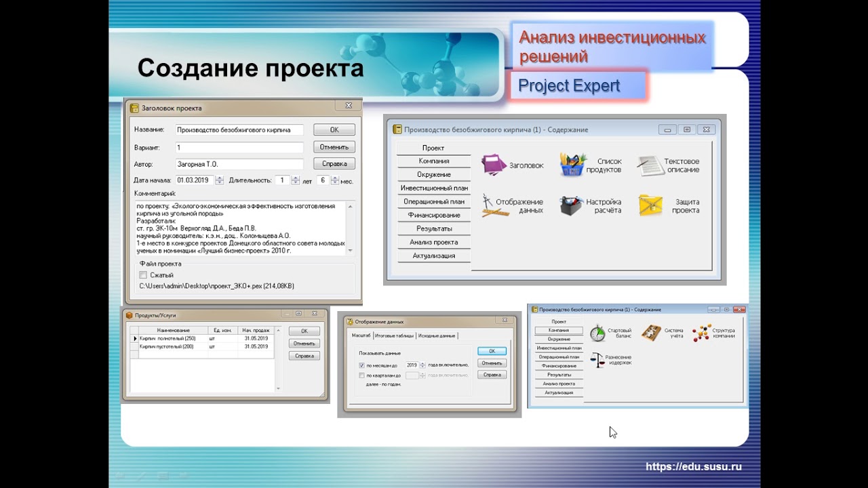This screenshot has width=868, height=488.
Task: Uncheck the по месяцам до checkbox
Action: 361,365
